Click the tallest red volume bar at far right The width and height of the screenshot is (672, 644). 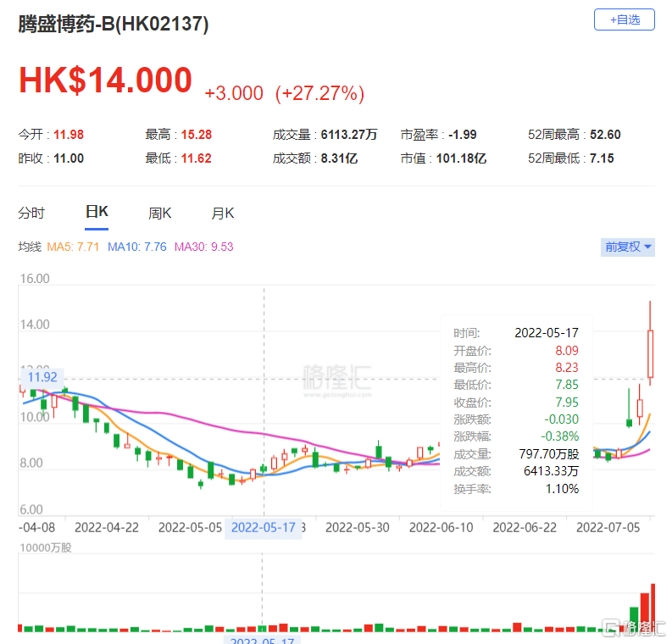[653, 608]
